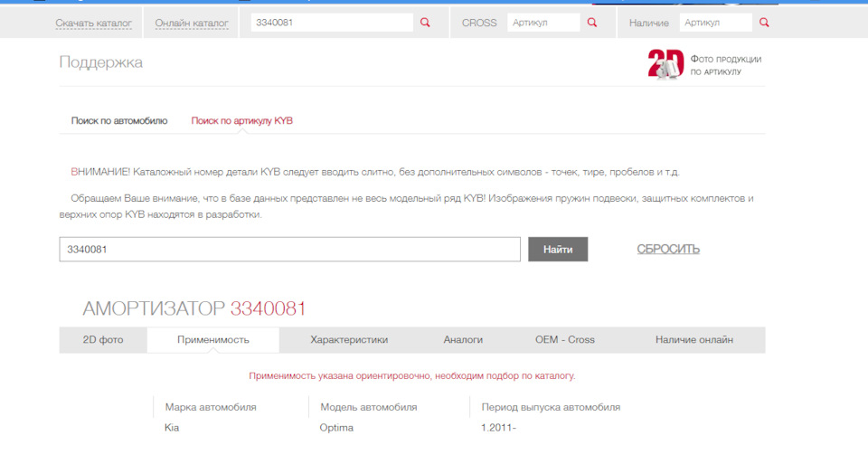
Task: Click Фото продукции по артикулу text link
Action: [x=726, y=65]
